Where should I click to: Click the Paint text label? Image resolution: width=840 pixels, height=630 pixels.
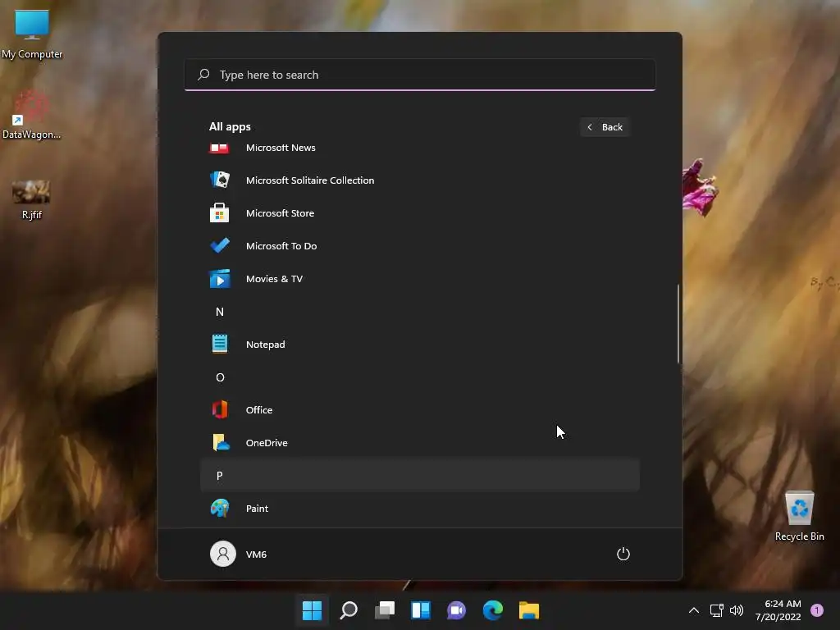click(257, 509)
